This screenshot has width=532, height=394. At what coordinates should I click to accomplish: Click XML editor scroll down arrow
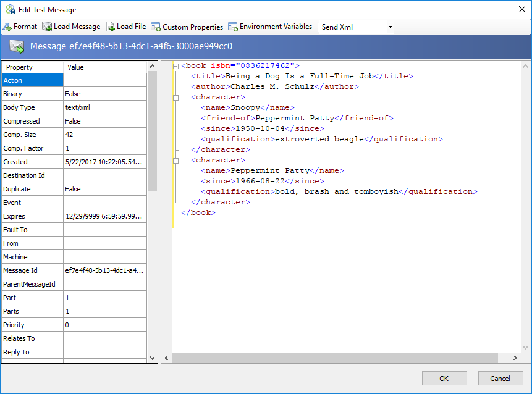click(x=525, y=348)
